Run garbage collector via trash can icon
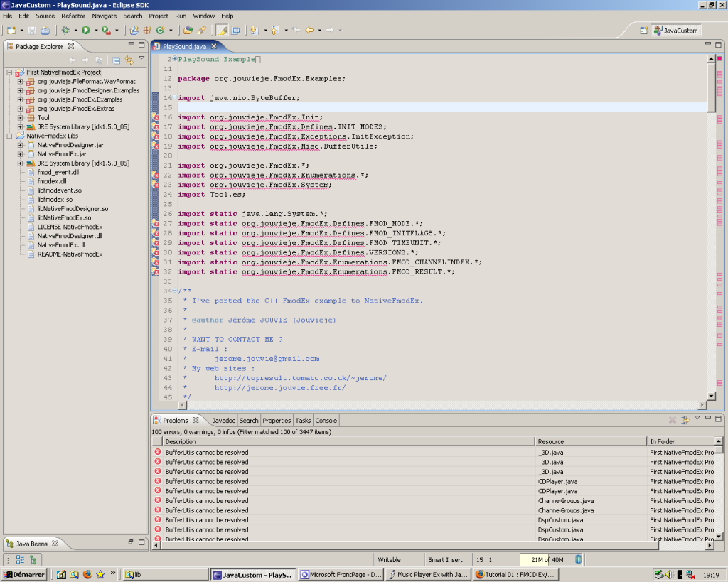 coord(578,559)
